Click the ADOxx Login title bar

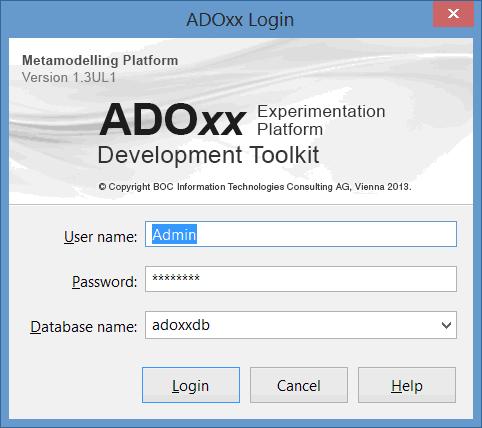[240, 19]
